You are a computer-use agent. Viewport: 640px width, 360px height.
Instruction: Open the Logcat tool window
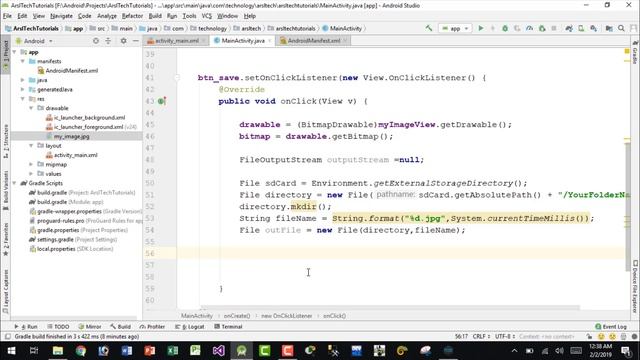point(190,327)
